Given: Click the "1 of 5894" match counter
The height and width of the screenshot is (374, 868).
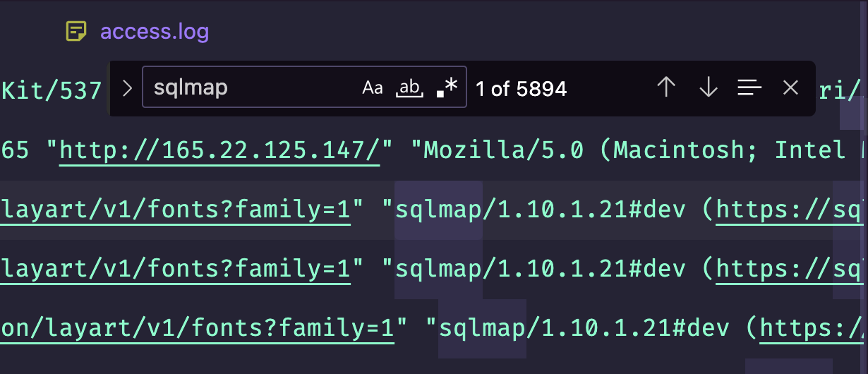Looking at the screenshot, I should click(521, 89).
